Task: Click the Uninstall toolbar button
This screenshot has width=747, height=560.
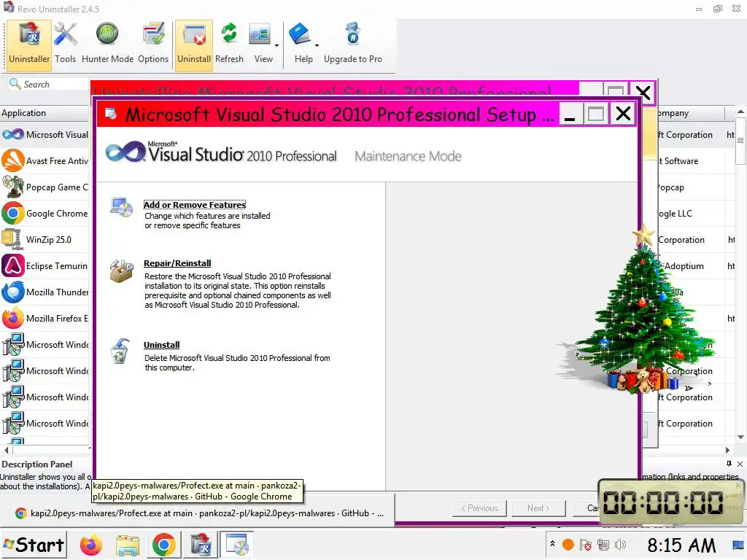Action: (194, 44)
